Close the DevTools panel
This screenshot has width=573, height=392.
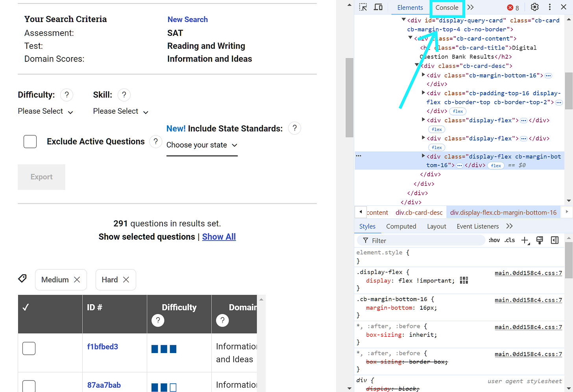(x=564, y=7)
